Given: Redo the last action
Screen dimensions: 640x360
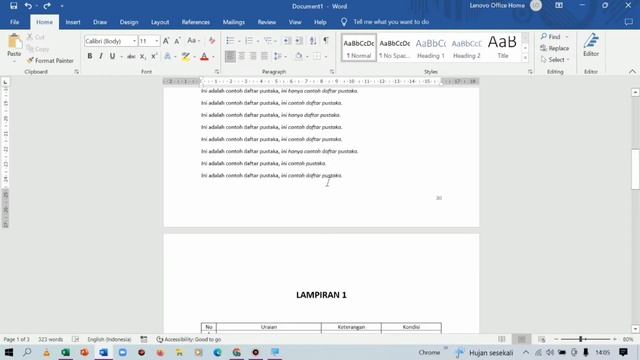Looking at the screenshot, I should tap(47, 6).
